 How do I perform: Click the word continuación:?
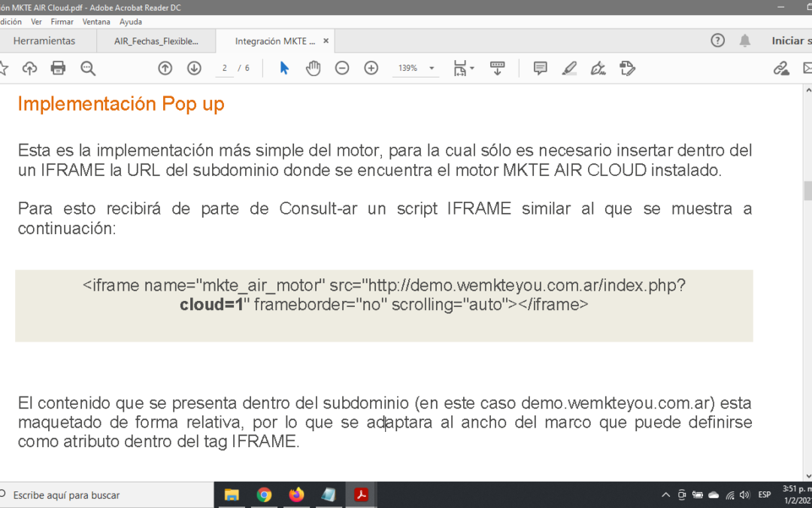point(68,228)
